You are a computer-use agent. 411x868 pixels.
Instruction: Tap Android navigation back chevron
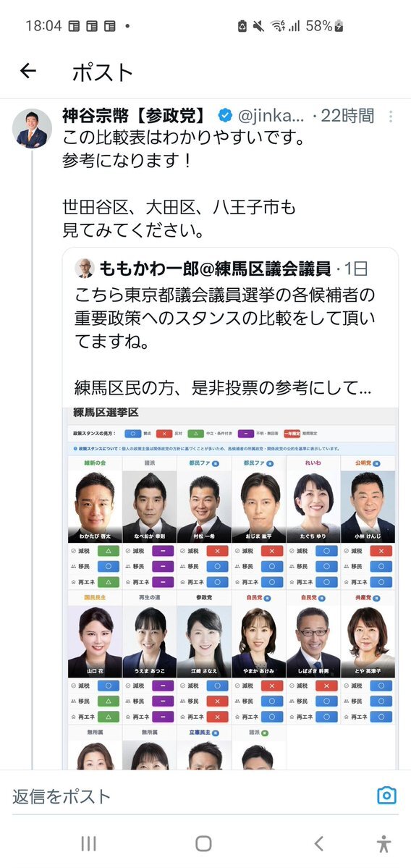pos(318,843)
